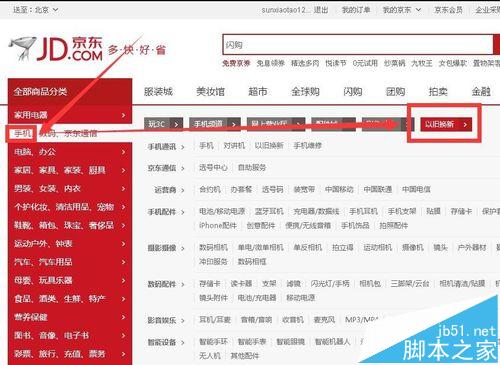
Task: Click 读卡器 link
Action: [x=241, y=284]
